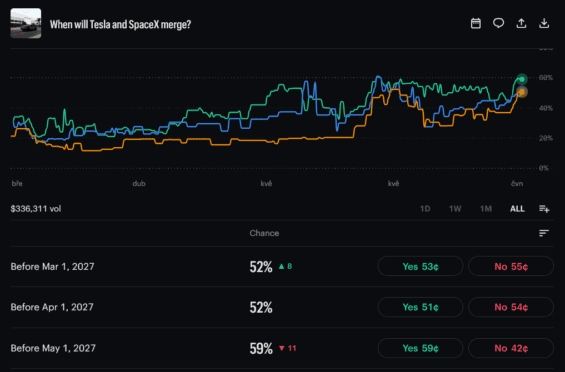Click the '$336,311 vol' volume text

point(36,209)
